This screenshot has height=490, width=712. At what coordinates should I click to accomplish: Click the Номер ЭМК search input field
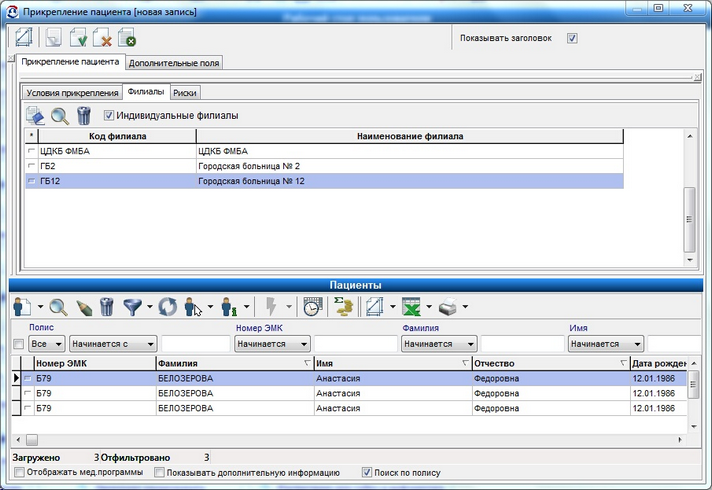pos(356,344)
